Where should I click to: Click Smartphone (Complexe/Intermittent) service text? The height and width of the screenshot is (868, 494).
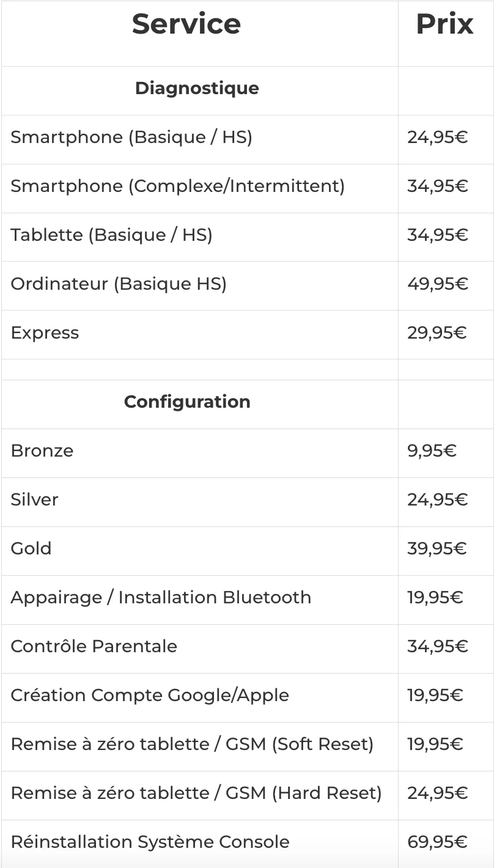click(177, 186)
